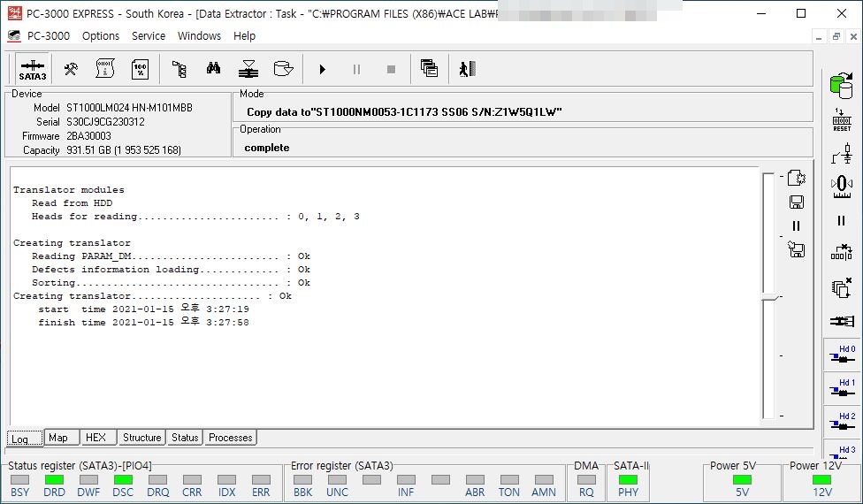This screenshot has height=504, width=863.
Task: Click the stacked pages with X icon
Action: pyautogui.click(x=841, y=287)
